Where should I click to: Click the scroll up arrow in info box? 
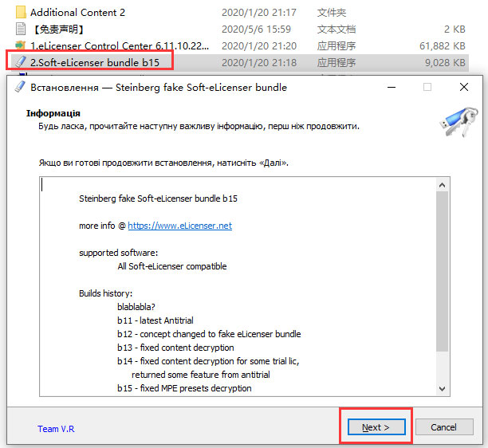click(x=442, y=186)
